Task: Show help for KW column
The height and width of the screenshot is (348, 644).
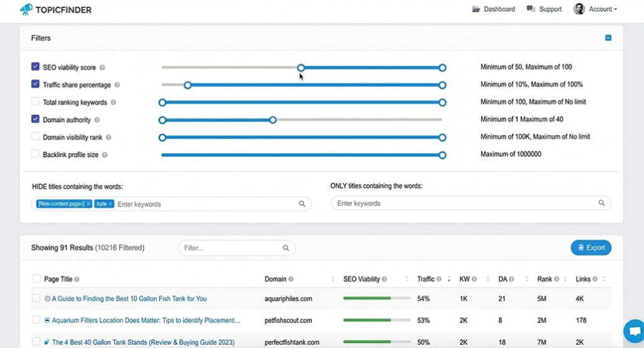Action: 474,279
